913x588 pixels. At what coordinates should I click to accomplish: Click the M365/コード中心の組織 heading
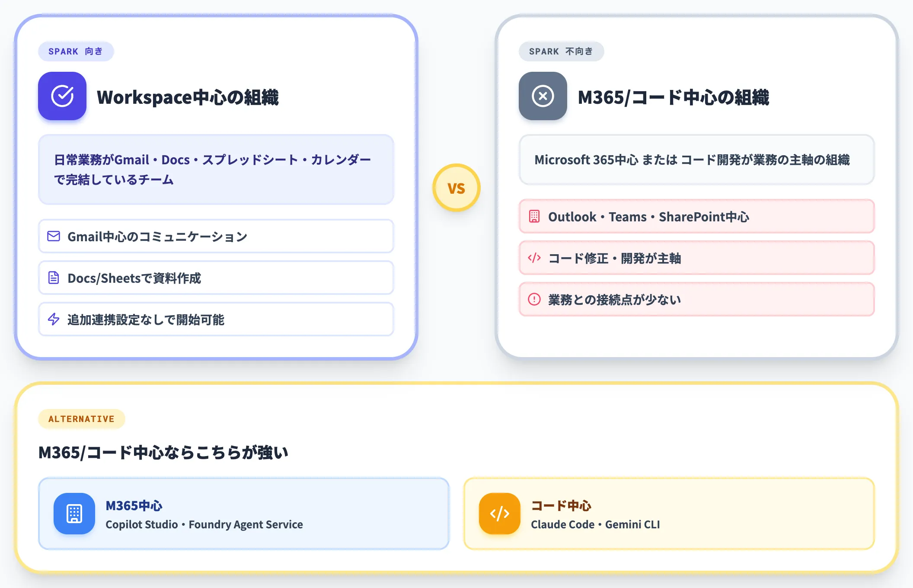coord(674,97)
